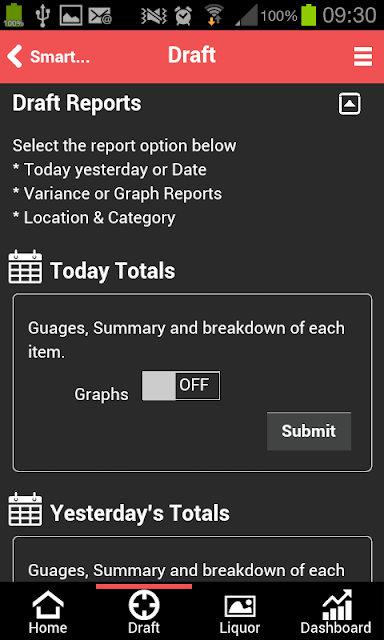Viewport: 384px width, 640px height.
Task: Open the Dashboard chart icon
Action: coord(336,605)
